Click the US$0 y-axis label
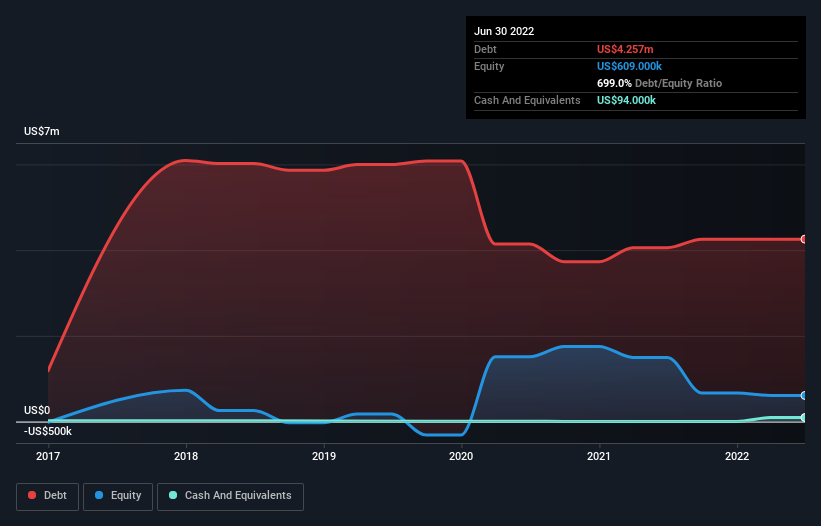821x526 pixels. pyautogui.click(x=37, y=410)
